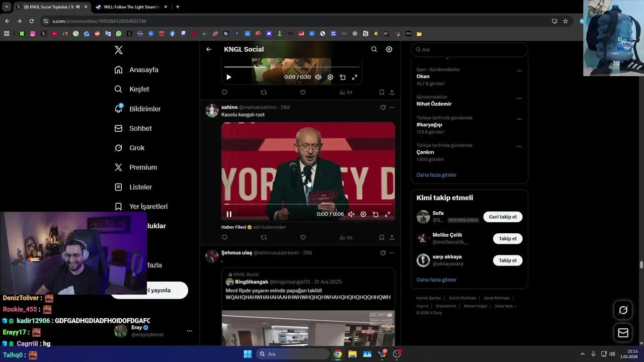Bookmark sahinn's post with 90 views
644x362 pixels.
click(382, 237)
